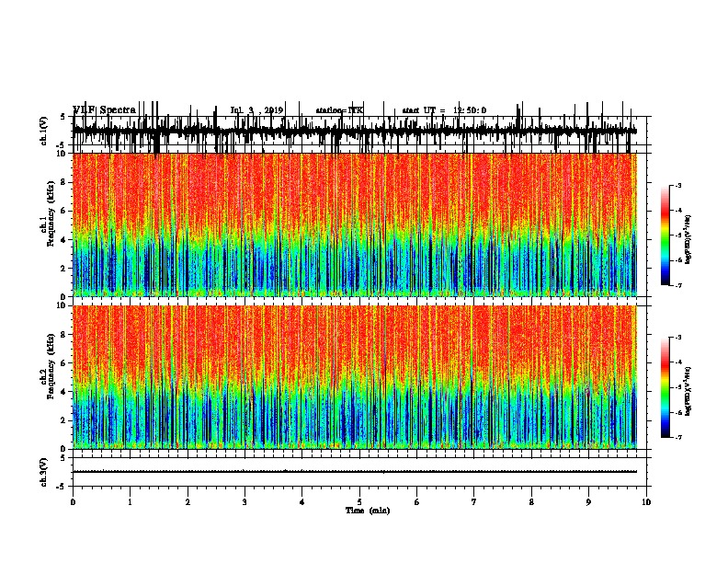Viewport: 728px width, 563px height.
Task: Click the "start UT = 12:50:0" header text
Action: click(x=444, y=110)
